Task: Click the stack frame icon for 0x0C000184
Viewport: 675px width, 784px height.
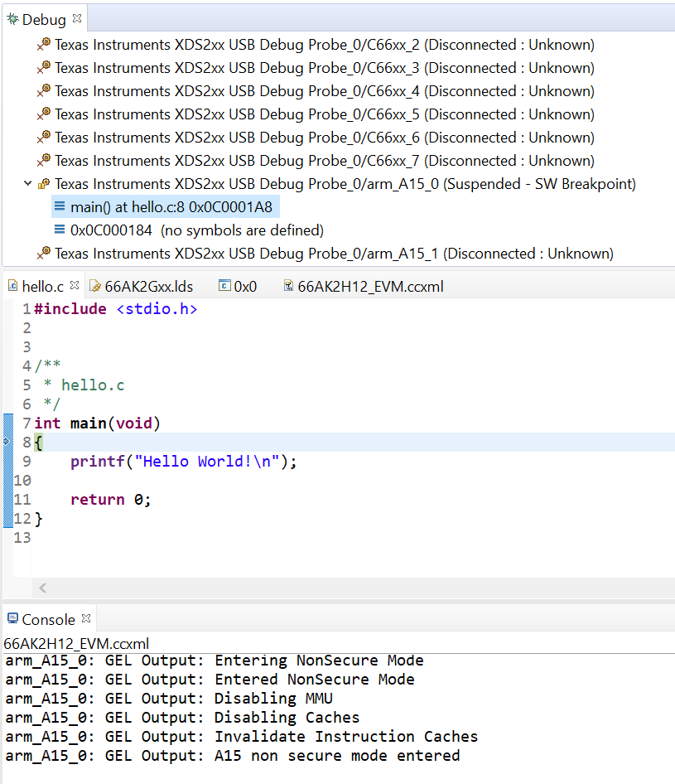Action: 60,230
